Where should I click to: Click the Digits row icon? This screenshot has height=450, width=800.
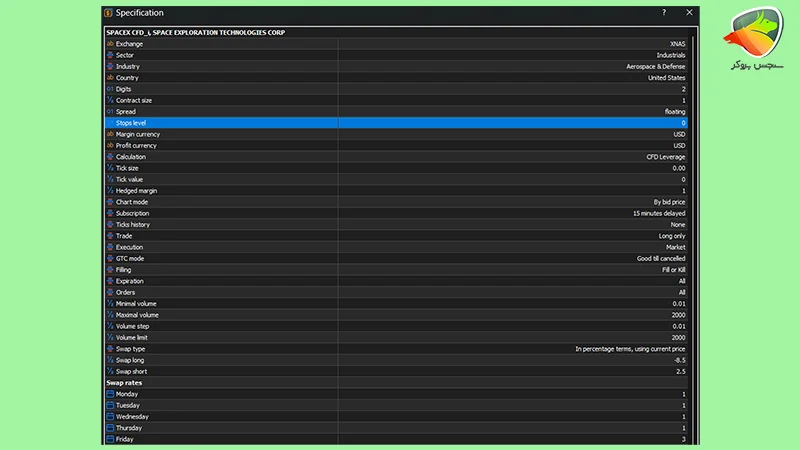[x=110, y=89]
